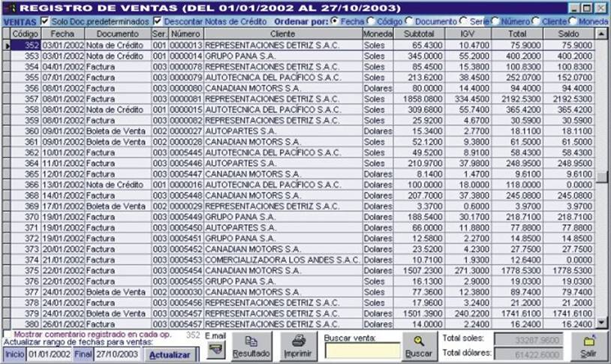611x364 pixels.
Task: Select the Documento sort radio button
Action: (408, 21)
